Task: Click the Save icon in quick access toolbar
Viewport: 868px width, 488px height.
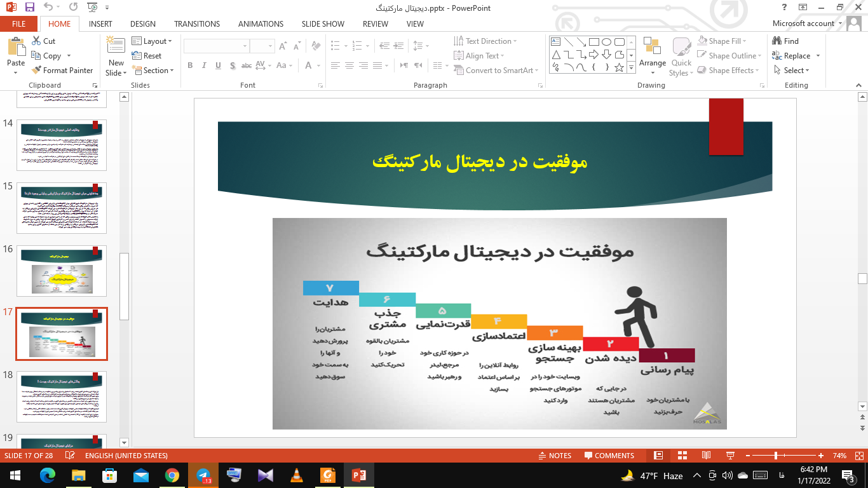Action: [x=29, y=8]
